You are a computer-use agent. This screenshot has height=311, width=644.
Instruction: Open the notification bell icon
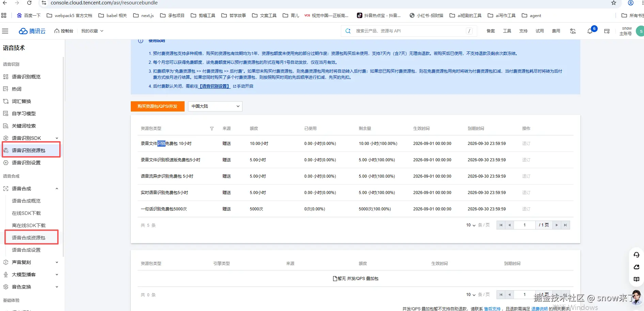(x=590, y=31)
